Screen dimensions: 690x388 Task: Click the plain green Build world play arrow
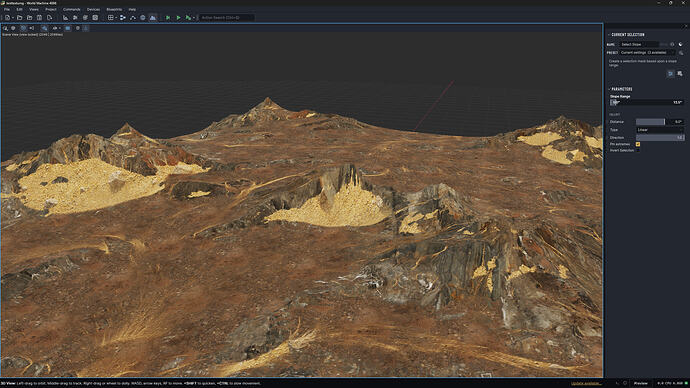[178, 18]
